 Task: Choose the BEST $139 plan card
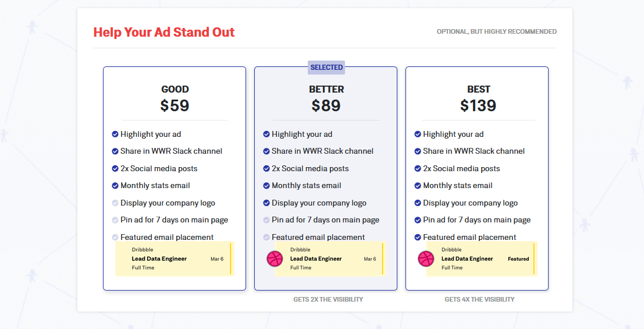click(477, 98)
